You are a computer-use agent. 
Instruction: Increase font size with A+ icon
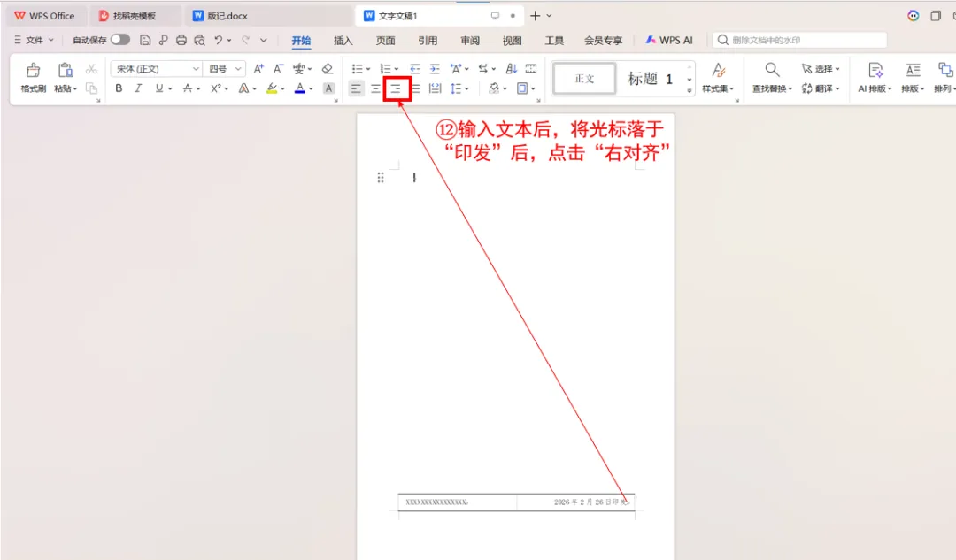point(258,69)
